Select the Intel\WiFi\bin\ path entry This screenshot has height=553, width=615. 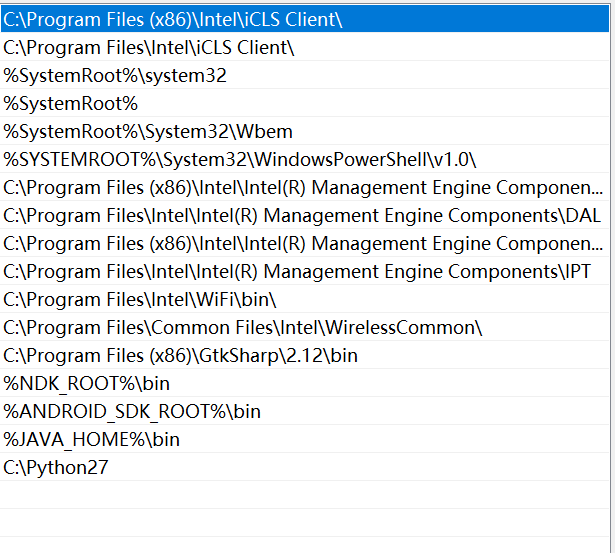tap(140, 299)
